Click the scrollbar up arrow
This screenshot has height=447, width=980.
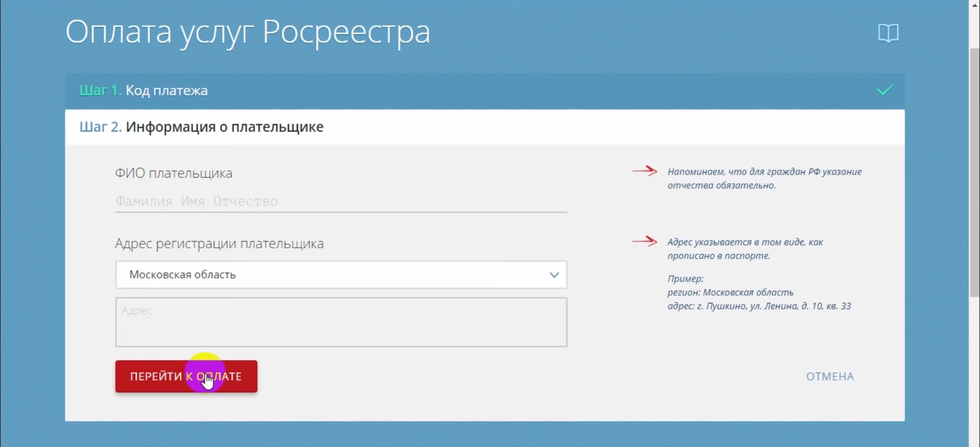pos(974,5)
